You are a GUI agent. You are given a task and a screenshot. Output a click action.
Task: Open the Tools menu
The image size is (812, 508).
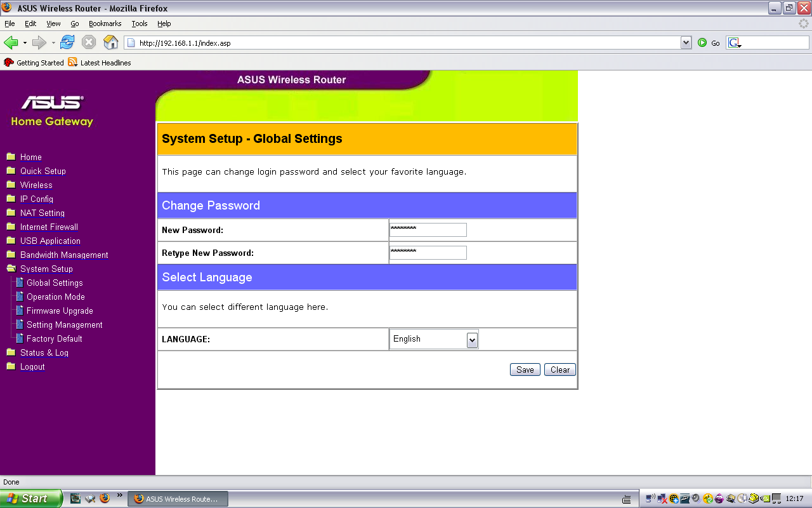140,23
